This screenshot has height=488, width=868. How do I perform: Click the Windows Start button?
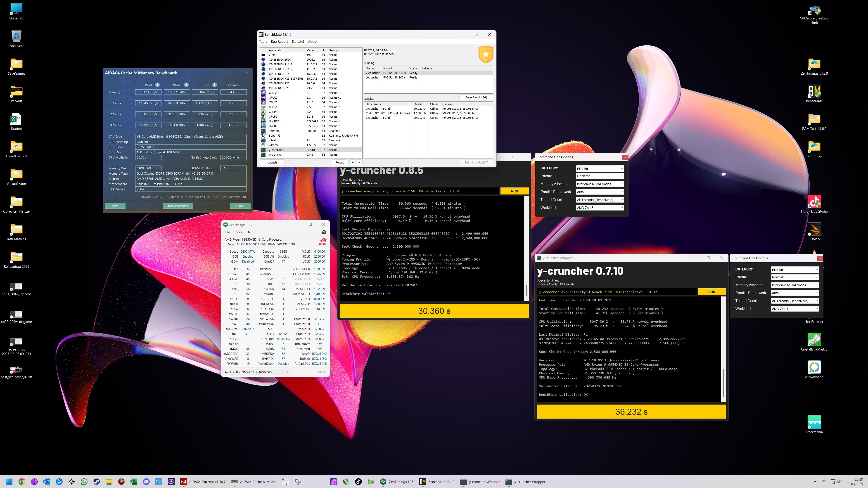coord(9,482)
